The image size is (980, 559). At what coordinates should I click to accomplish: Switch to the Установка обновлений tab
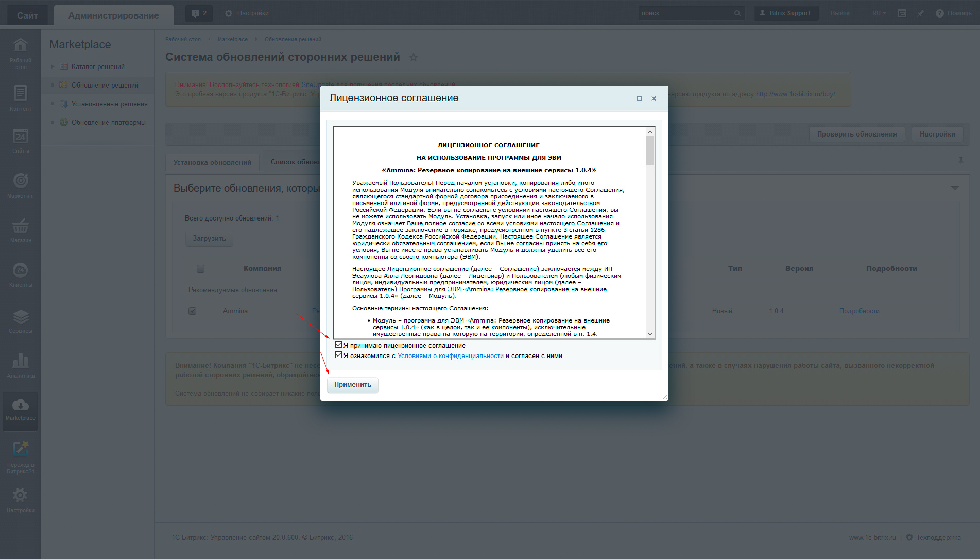212,162
